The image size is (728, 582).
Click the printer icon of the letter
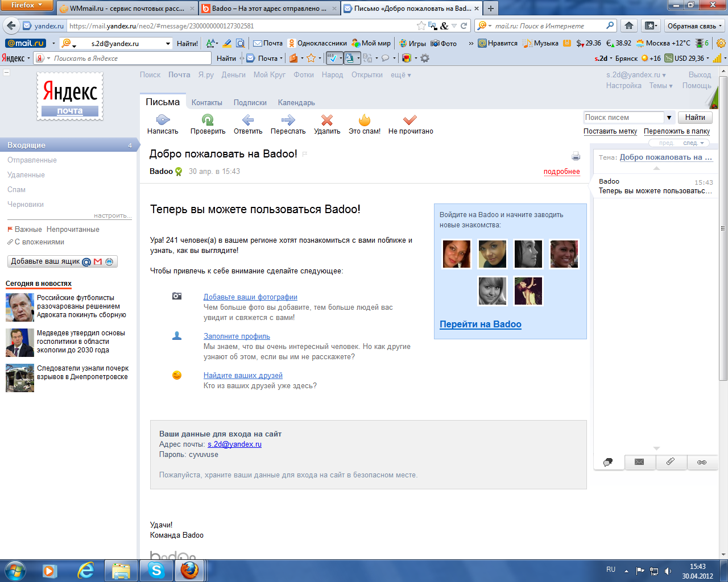pos(576,156)
